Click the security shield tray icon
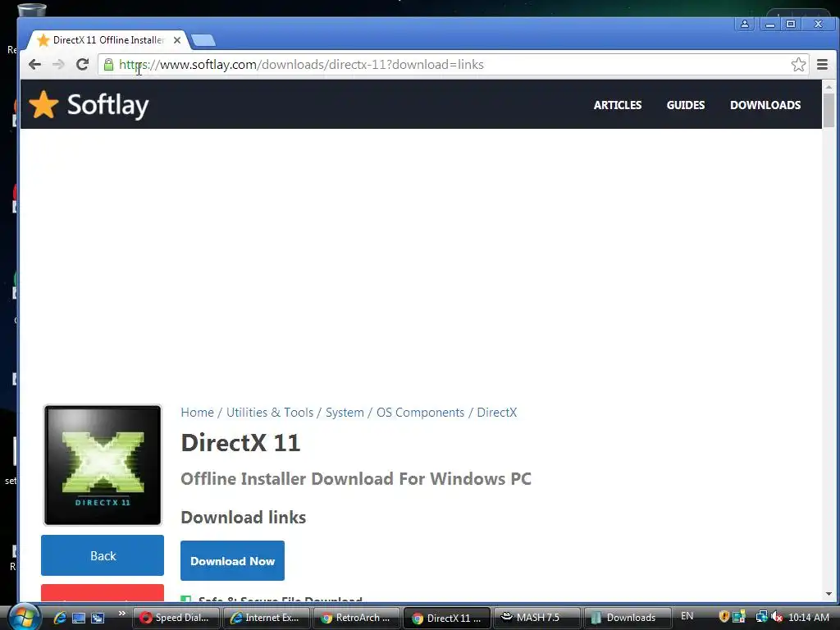The image size is (840, 630). (724, 617)
